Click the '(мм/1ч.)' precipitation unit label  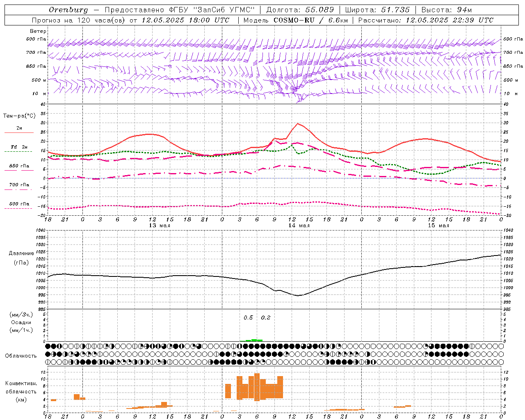(21, 330)
